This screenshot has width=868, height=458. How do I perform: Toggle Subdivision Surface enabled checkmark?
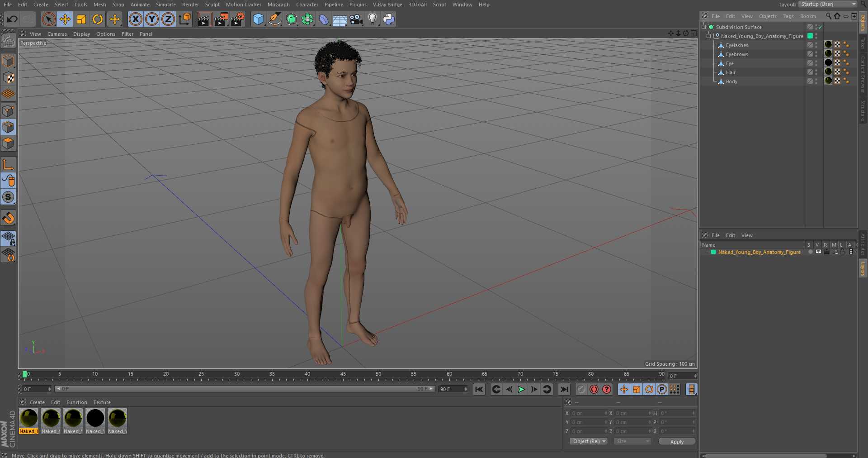coord(821,27)
